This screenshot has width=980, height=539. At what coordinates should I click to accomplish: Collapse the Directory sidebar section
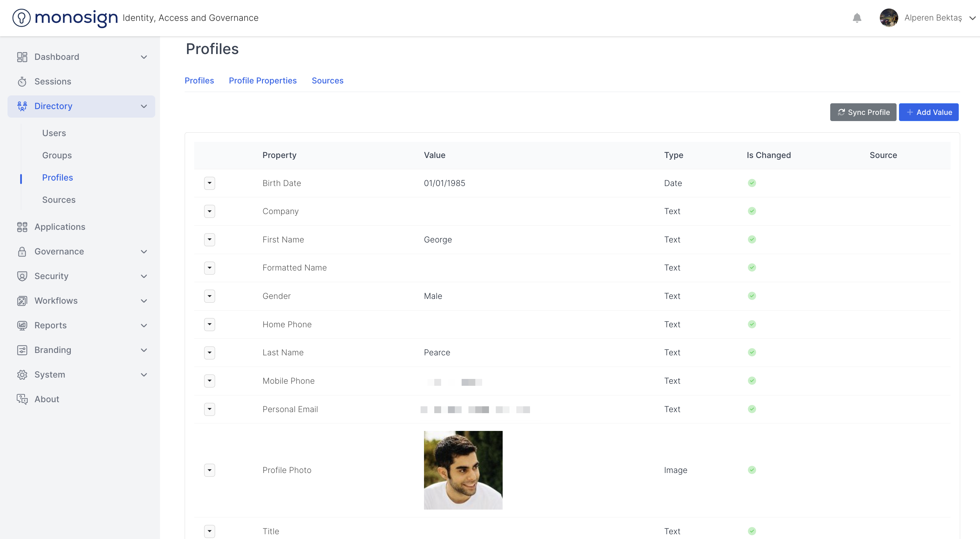tap(144, 106)
